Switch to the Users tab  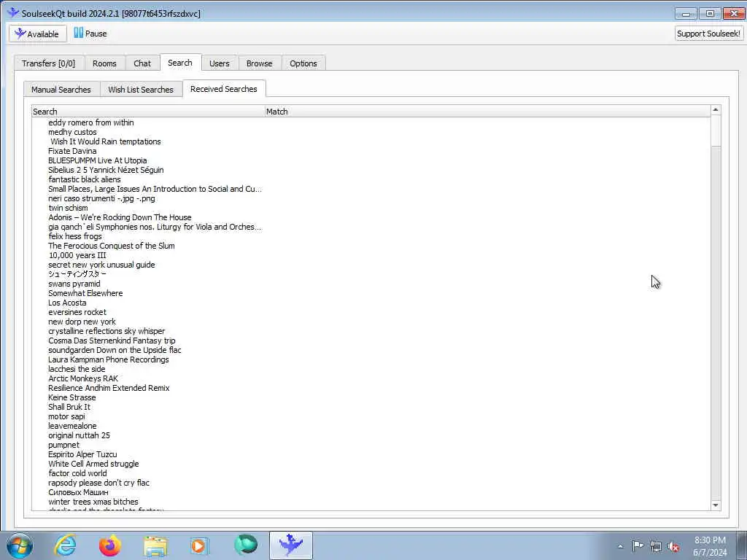click(219, 63)
